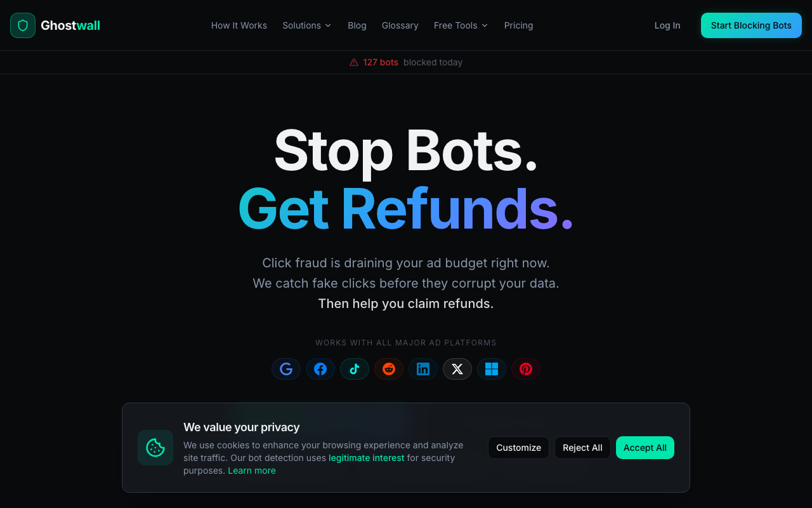
Task: Click the Ghostwall shield logo icon
Action: coord(23,25)
